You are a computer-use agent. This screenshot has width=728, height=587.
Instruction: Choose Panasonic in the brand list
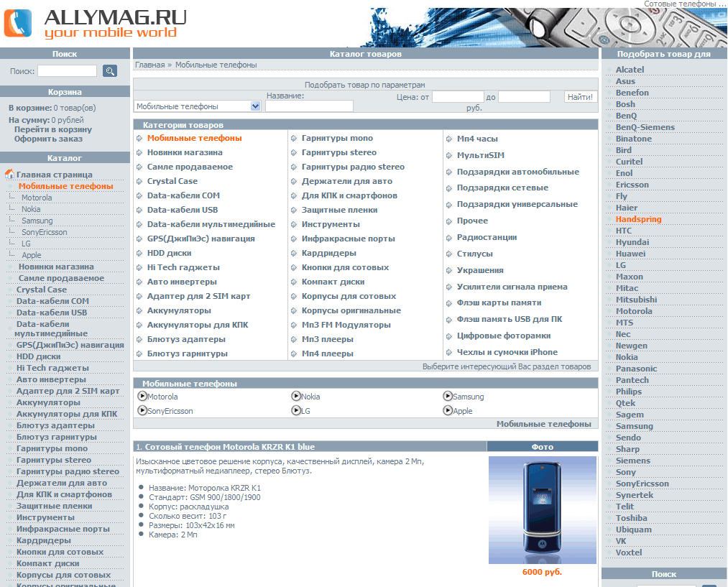tap(637, 369)
